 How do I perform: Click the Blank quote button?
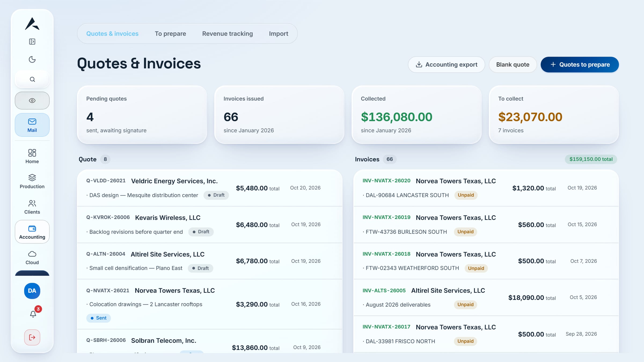click(513, 65)
